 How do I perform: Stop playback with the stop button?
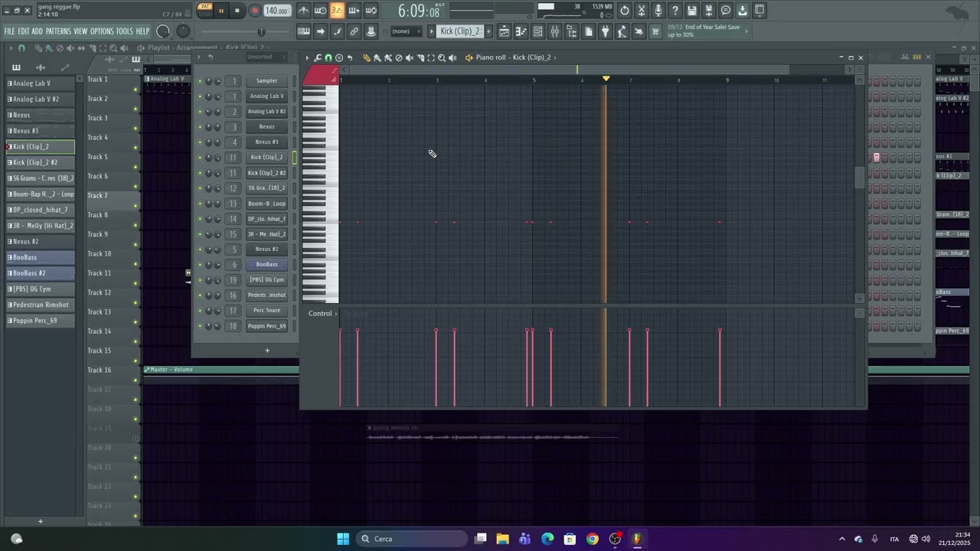tap(237, 11)
